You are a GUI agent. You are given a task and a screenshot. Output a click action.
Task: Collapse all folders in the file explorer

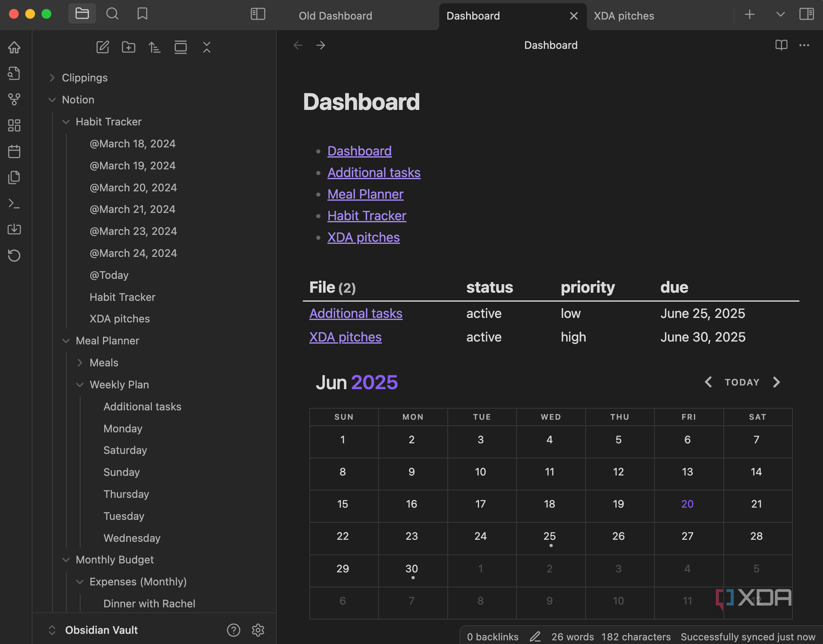206,47
